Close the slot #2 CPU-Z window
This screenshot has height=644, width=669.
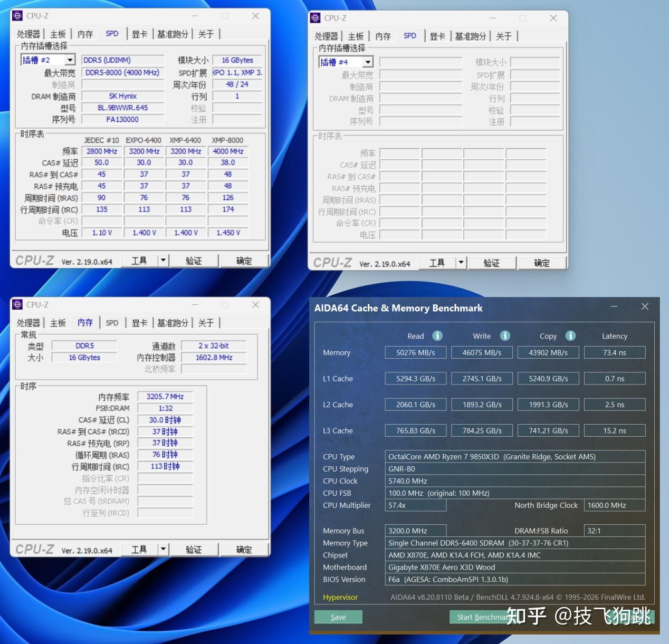coord(255,16)
